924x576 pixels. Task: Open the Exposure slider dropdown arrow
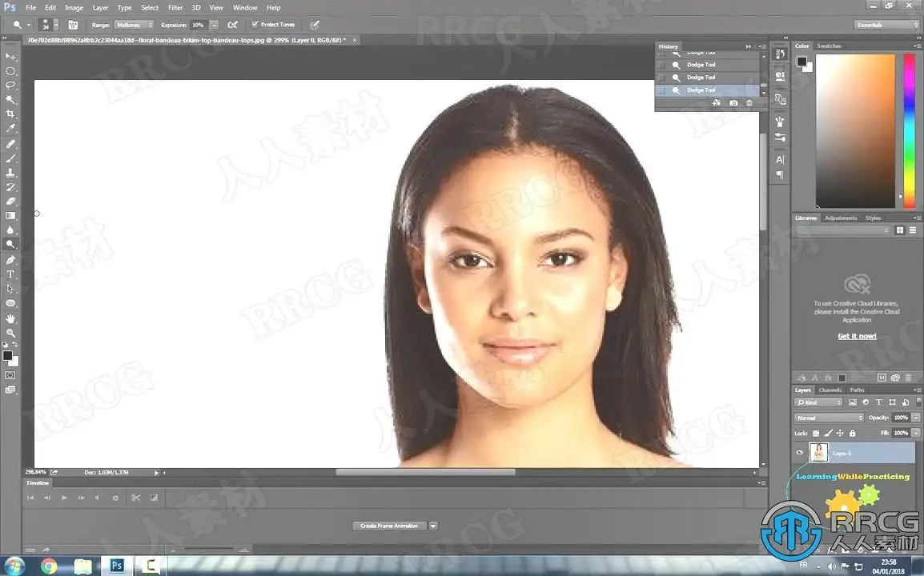(214, 25)
